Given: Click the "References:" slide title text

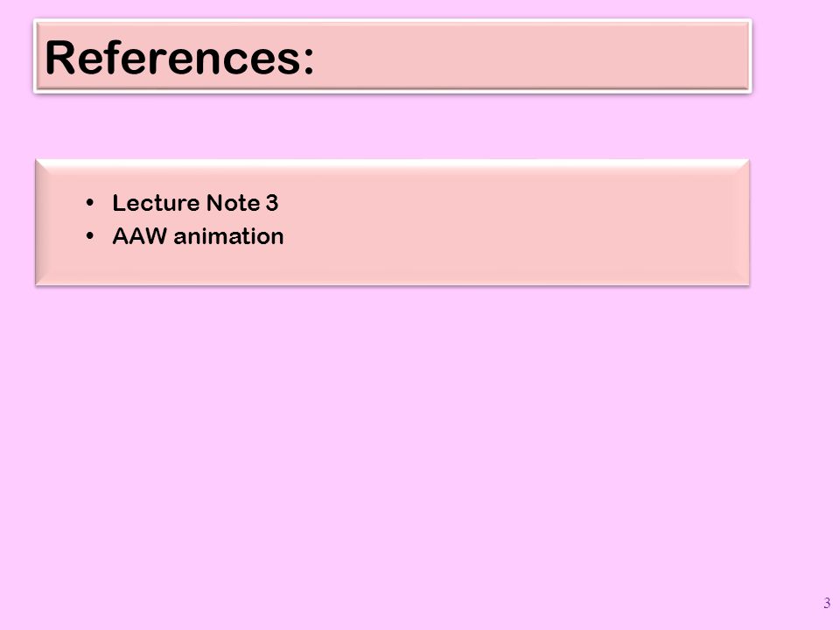Looking at the screenshot, I should click(179, 58).
